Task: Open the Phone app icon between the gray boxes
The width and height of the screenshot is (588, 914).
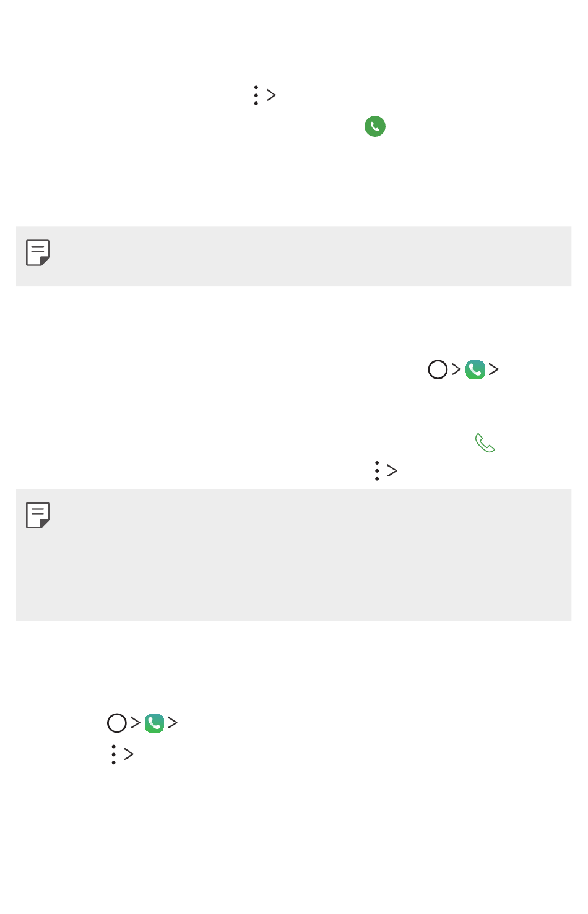Action: tap(475, 369)
